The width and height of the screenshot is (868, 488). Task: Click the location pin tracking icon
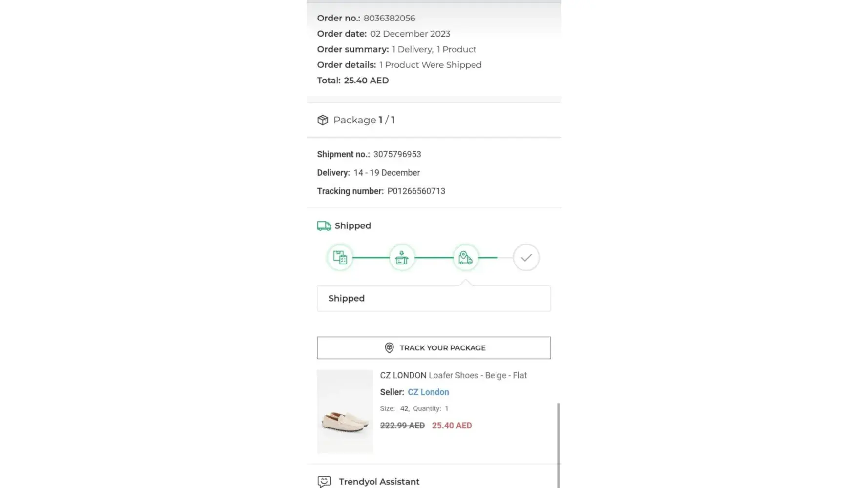pos(389,348)
